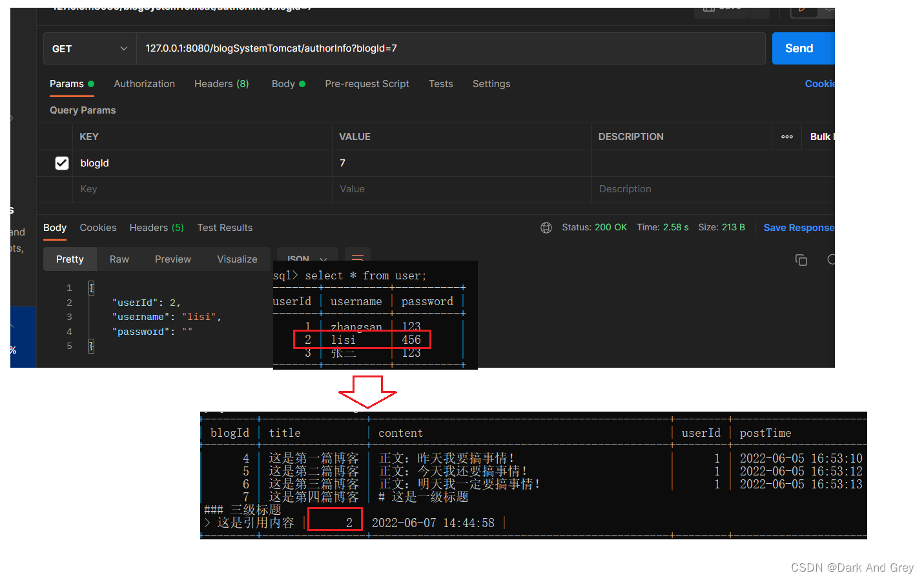Click the "userId": 2 response line

146,303
